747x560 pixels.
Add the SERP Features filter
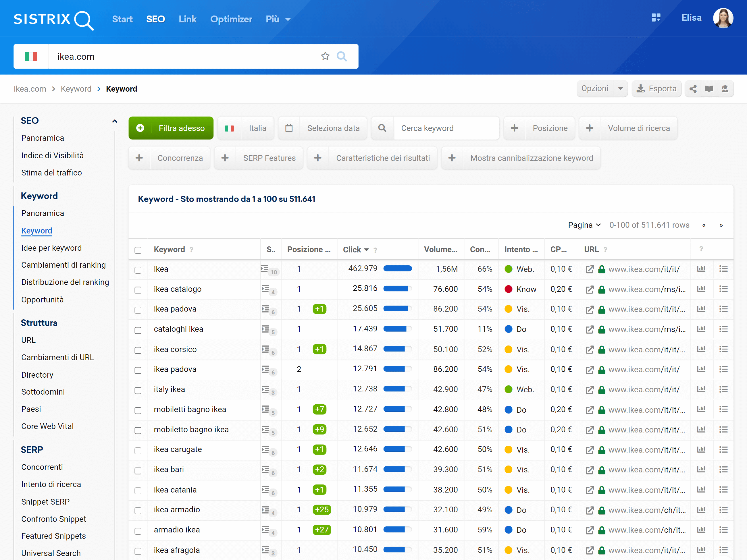click(259, 158)
